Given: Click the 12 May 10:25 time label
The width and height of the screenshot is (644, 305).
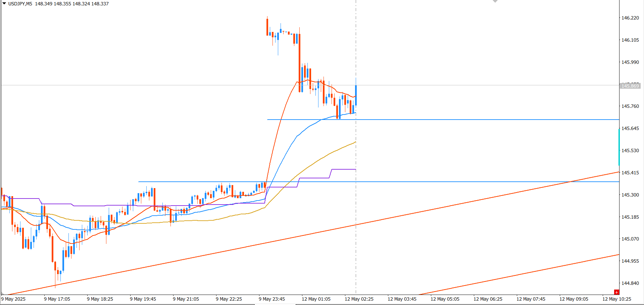Looking at the screenshot, I should [x=616, y=299].
